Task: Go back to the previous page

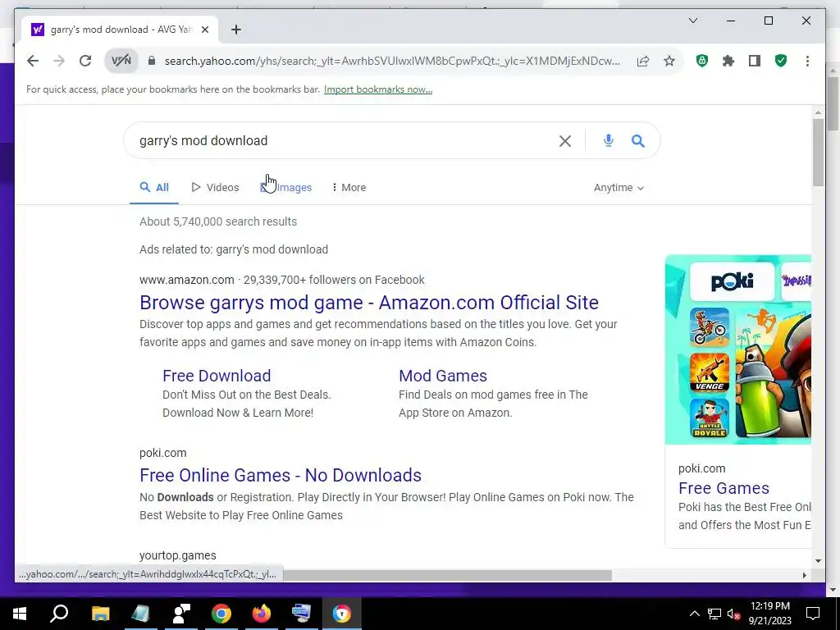Action: click(x=33, y=61)
